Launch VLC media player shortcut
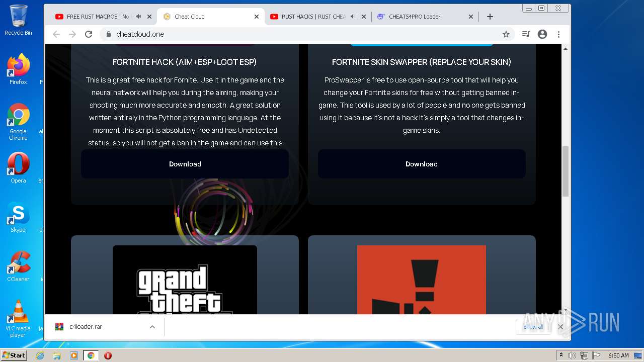The width and height of the screenshot is (644, 362). point(18,319)
